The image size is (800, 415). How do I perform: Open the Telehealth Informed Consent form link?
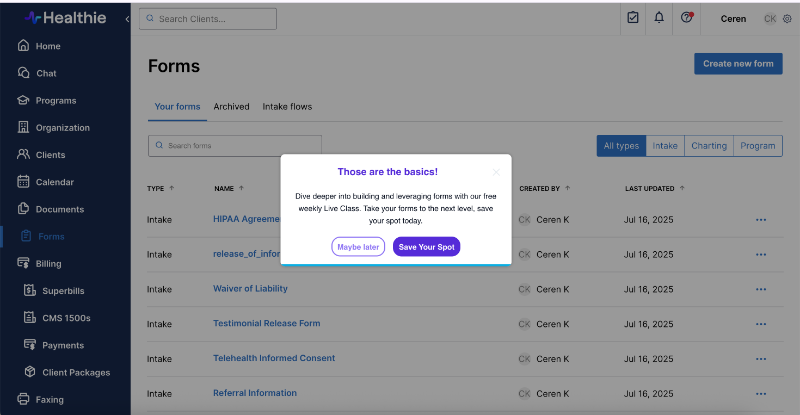pos(274,358)
